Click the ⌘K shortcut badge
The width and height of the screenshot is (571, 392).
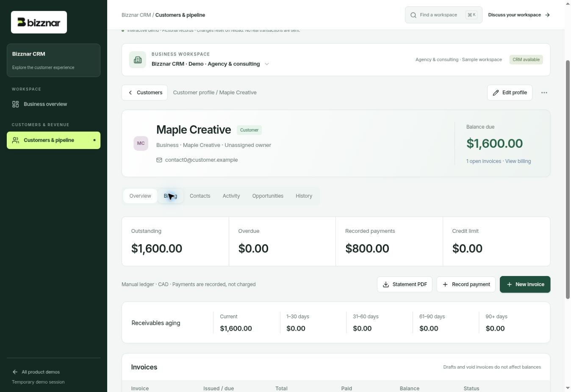click(x=471, y=15)
